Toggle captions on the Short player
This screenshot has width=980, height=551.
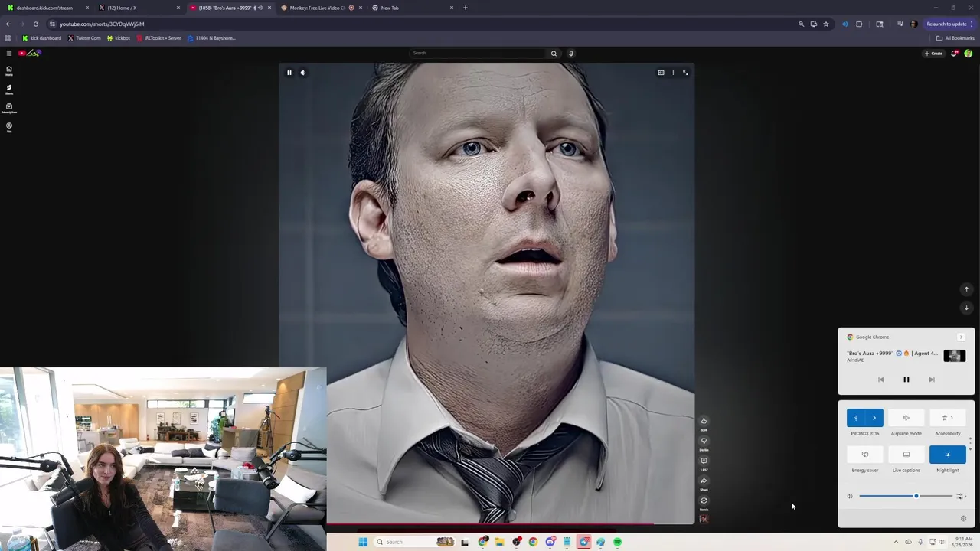(x=661, y=73)
